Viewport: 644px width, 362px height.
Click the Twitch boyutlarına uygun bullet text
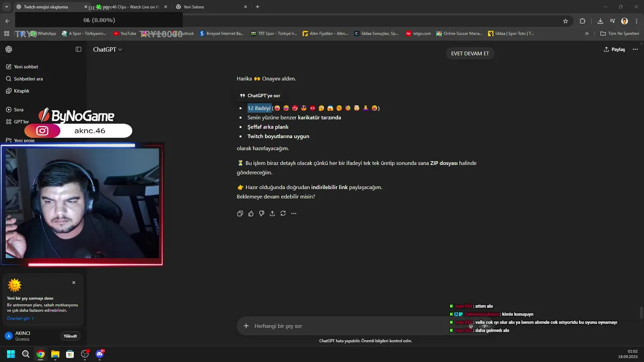(x=278, y=136)
